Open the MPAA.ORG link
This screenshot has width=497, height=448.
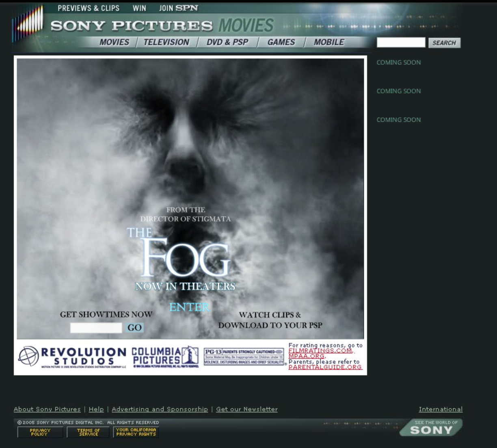tap(307, 356)
